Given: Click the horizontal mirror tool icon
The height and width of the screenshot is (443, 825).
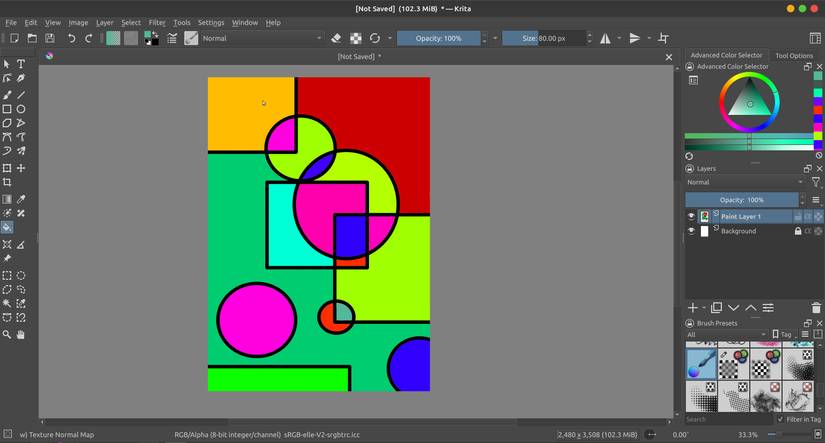Looking at the screenshot, I should 605,38.
